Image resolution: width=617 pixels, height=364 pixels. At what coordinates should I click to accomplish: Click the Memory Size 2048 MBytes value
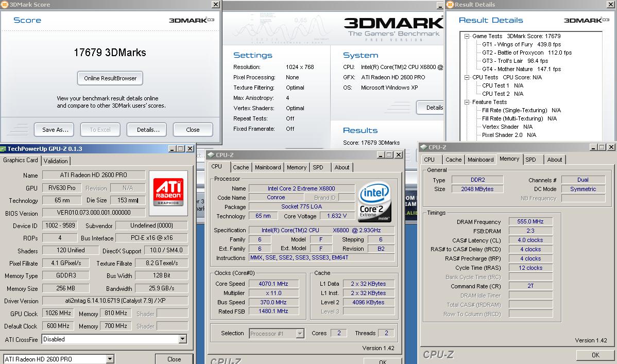pos(477,189)
